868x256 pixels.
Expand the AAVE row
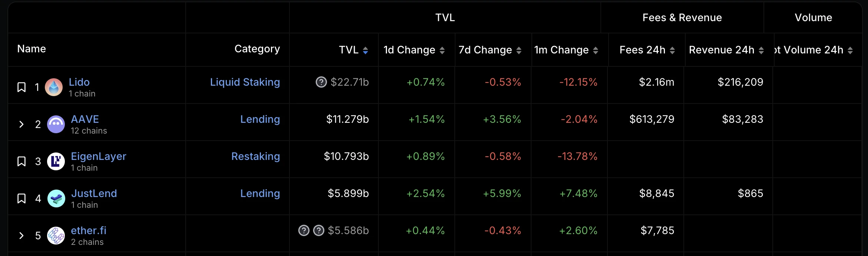[x=21, y=124]
